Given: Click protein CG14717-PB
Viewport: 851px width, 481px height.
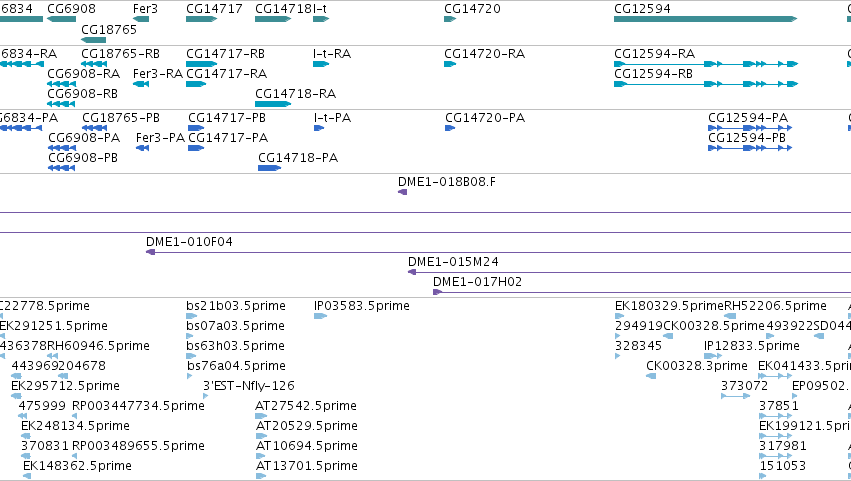Looking at the screenshot, I should (x=227, y=118).
